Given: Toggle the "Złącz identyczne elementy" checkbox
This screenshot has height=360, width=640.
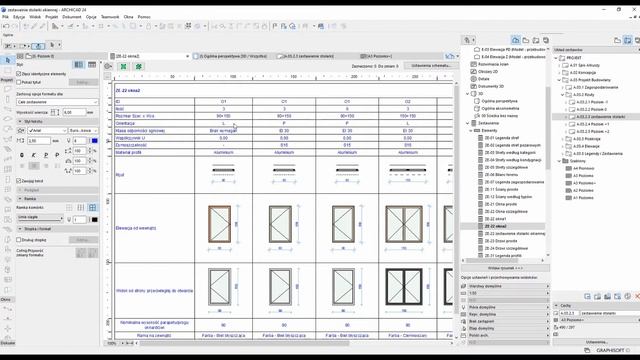Looking at the screenshot, I should (19, 74).
